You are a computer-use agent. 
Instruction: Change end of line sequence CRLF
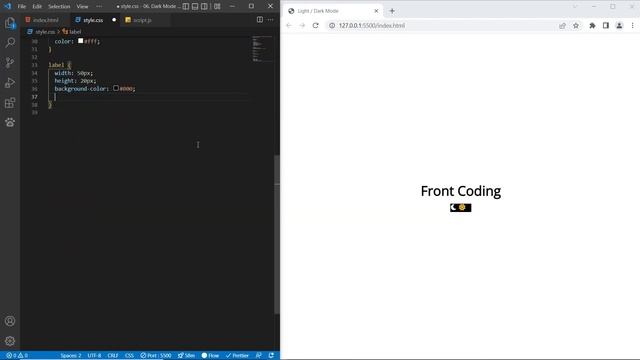tap(113, 356)
